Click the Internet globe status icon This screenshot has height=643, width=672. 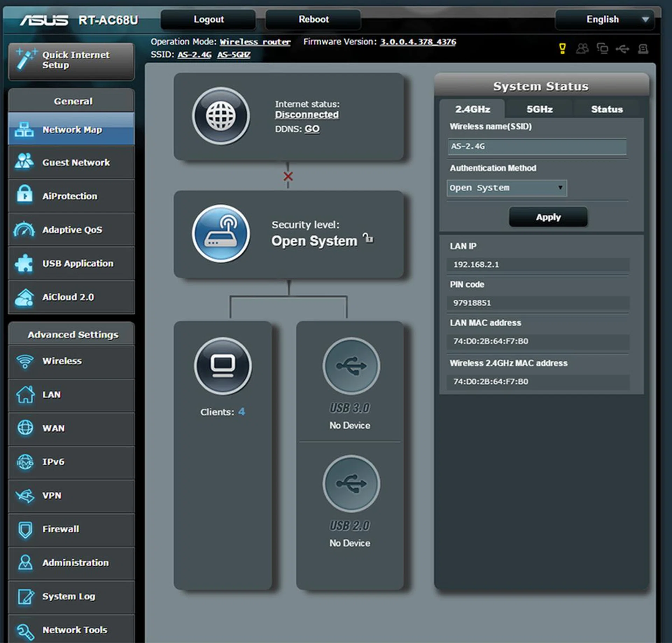[x=220, y=116]
